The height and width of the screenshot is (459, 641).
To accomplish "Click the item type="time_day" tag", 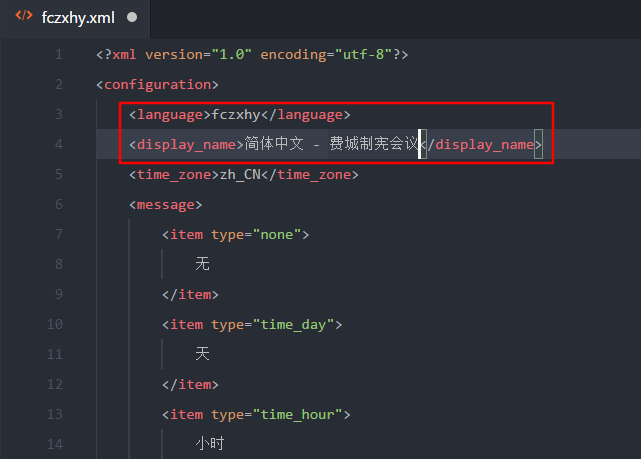I will click(x=252, y=324).
